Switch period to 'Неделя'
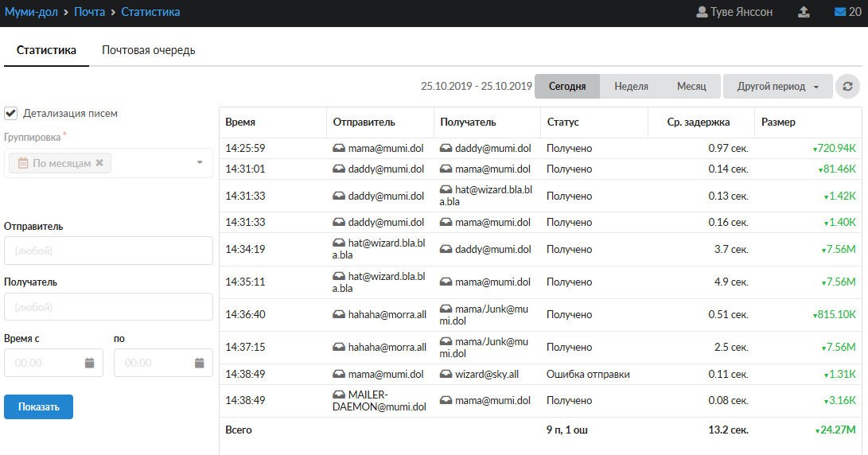This screenshot has height=455, width=868. click(x=631, y=87)
